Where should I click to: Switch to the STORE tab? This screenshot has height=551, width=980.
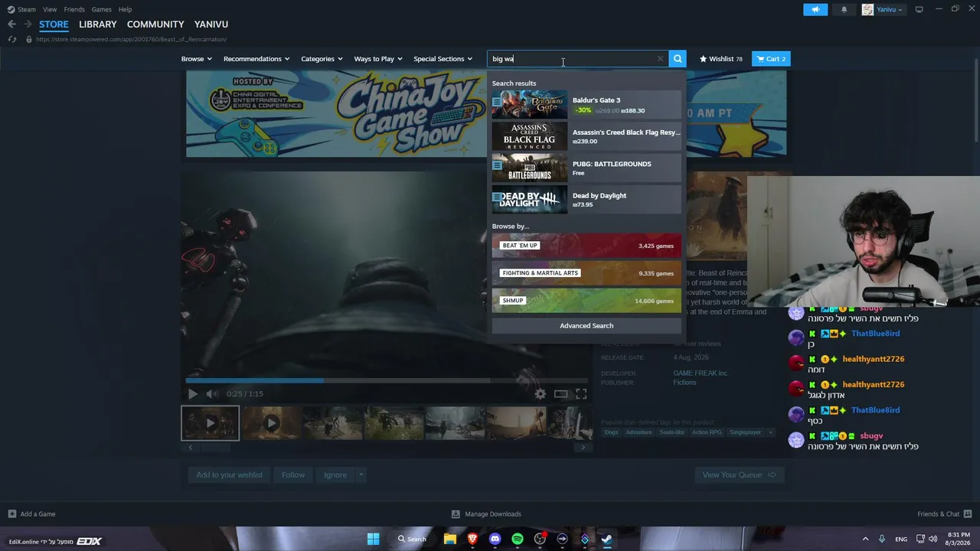click(x=54, y=24)
